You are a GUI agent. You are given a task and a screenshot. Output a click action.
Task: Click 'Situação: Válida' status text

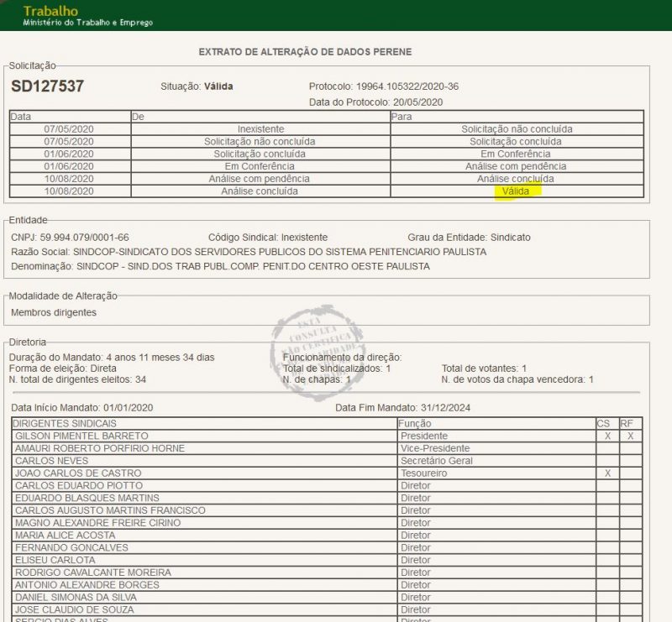click(x=197, y=86)
